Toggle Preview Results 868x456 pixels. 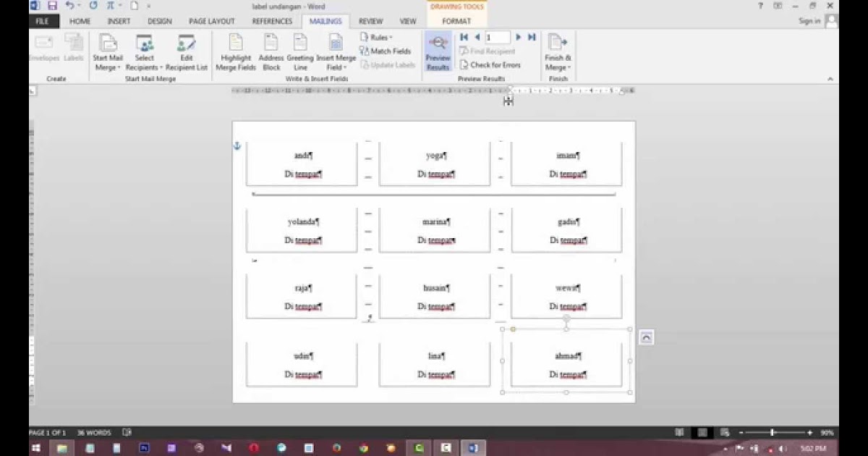pos(438,51)
